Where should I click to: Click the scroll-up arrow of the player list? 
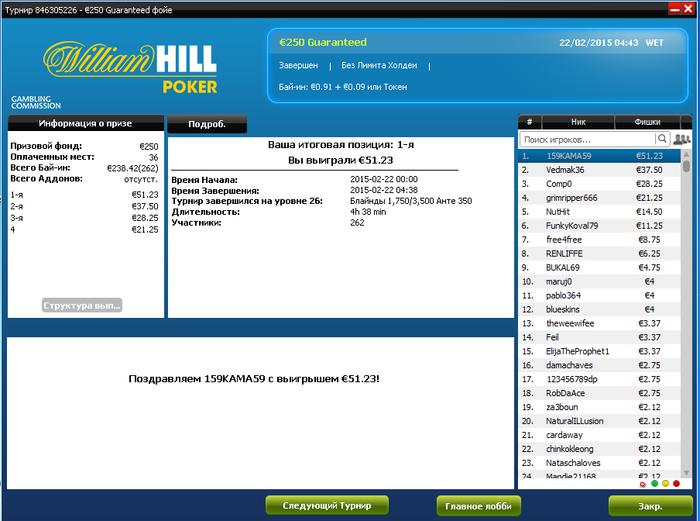[686, 154]
